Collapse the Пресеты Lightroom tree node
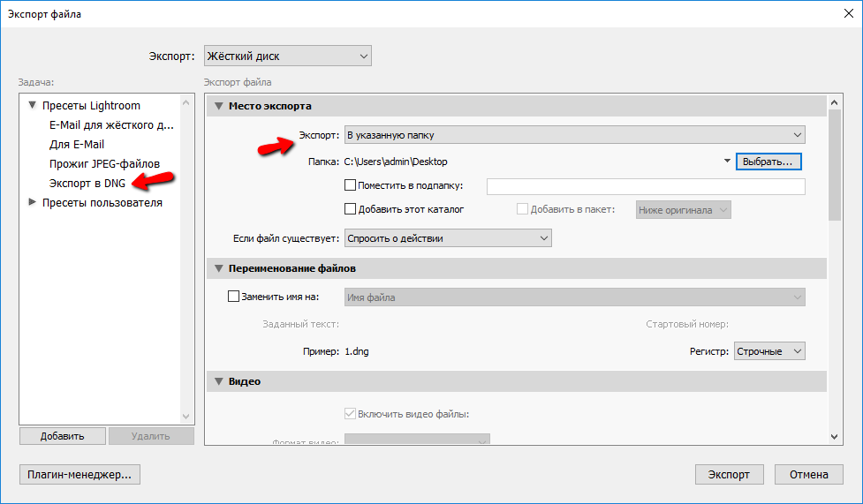Viewport: 863px width, 504px height. [x=33, y=106]
